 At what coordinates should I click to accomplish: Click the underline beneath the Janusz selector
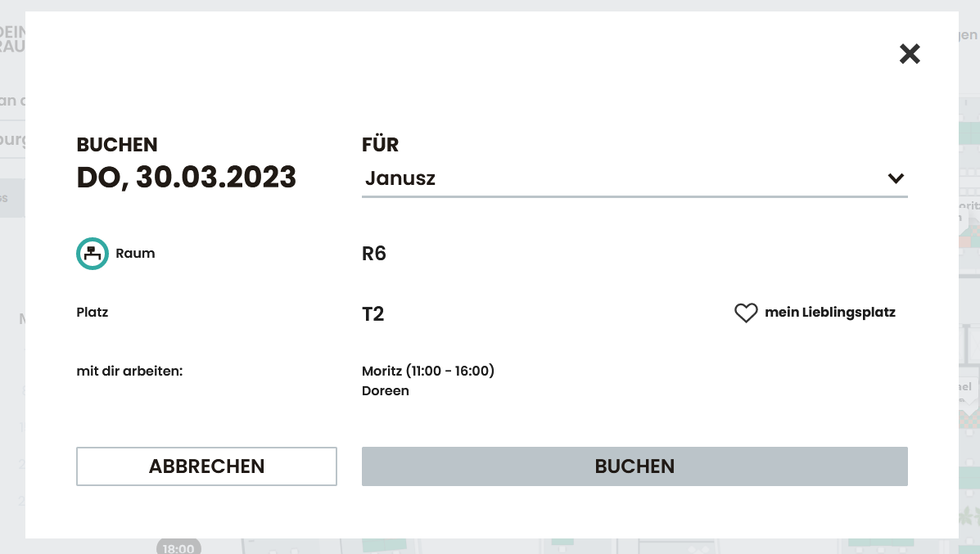[635, 196]
